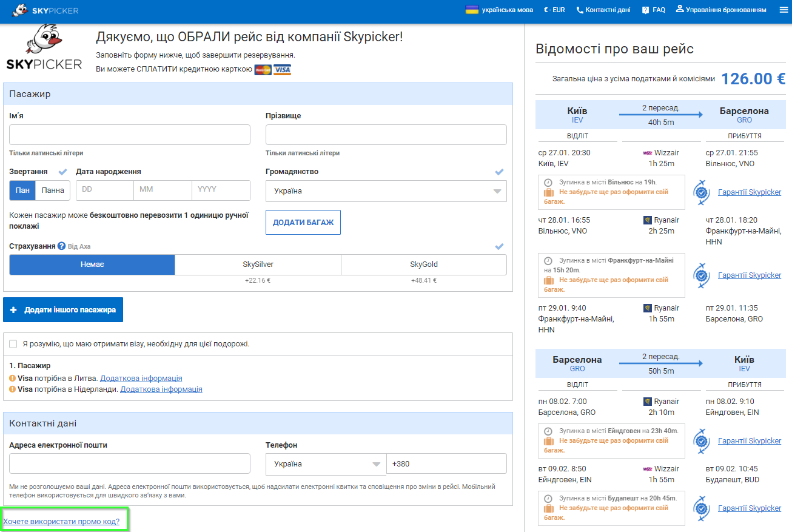This screenshot has height=532, width=792.
Task: Open the hamburger menu in top bar
Action: 782,10
